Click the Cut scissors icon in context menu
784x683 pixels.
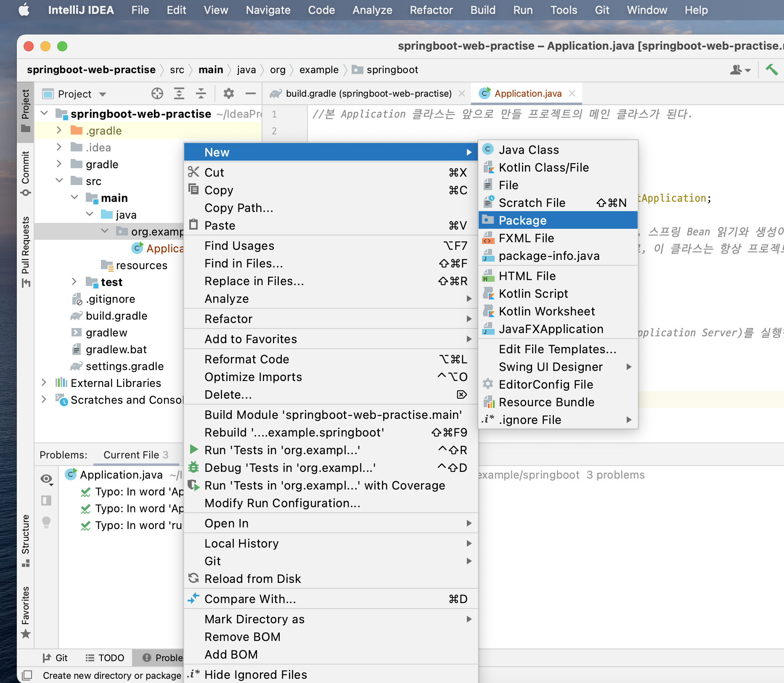193,172
